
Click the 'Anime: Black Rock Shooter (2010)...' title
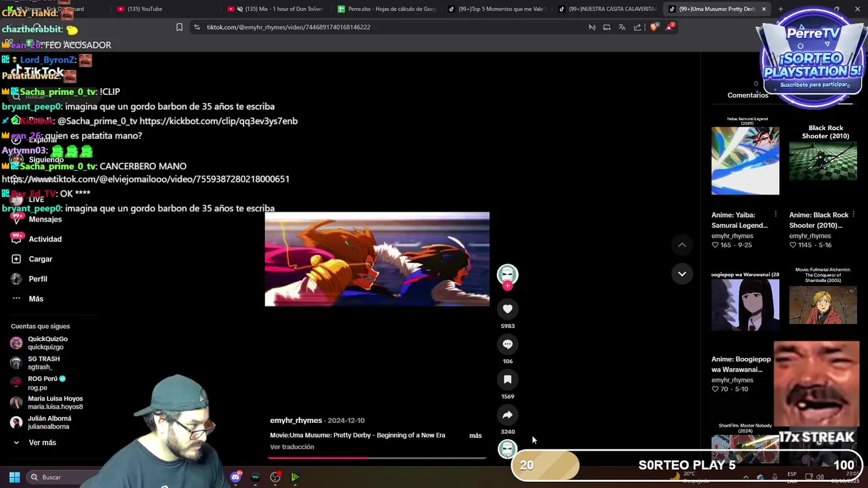point(818,220)
